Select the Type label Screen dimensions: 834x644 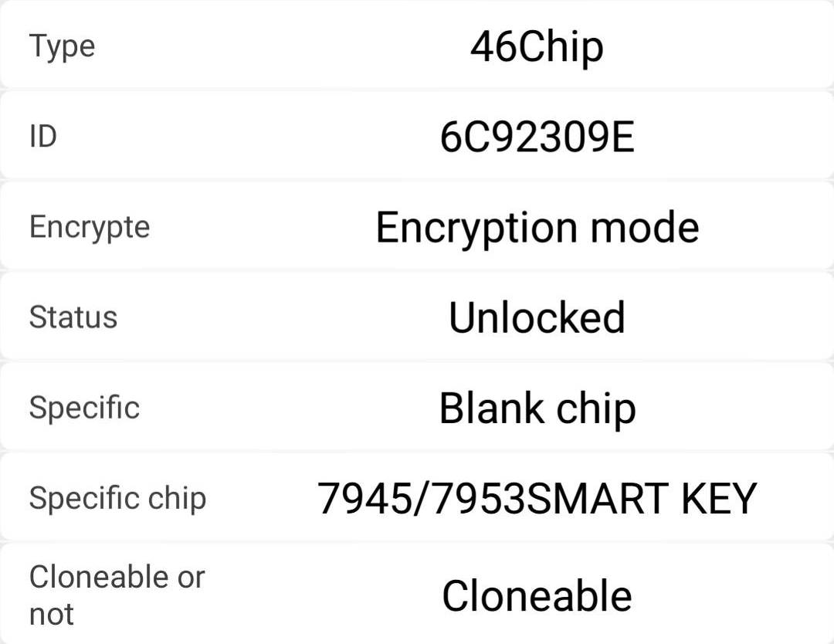tap(63, 46)
